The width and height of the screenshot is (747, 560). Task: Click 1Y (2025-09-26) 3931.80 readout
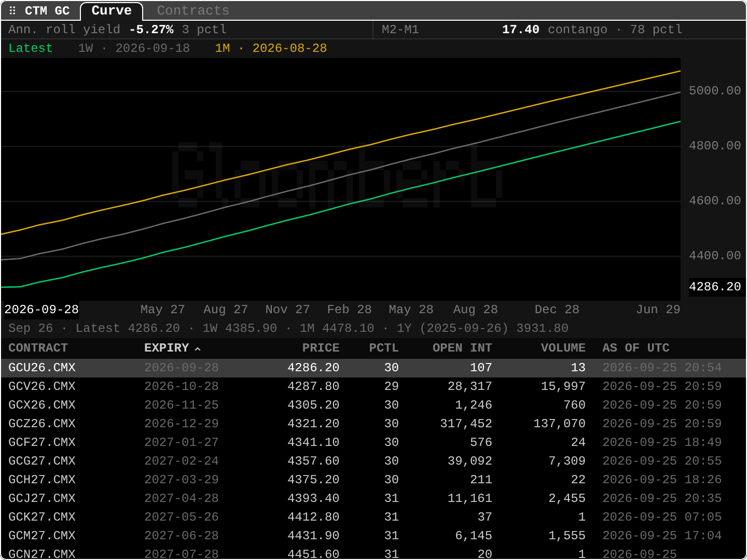pos(482,328)
